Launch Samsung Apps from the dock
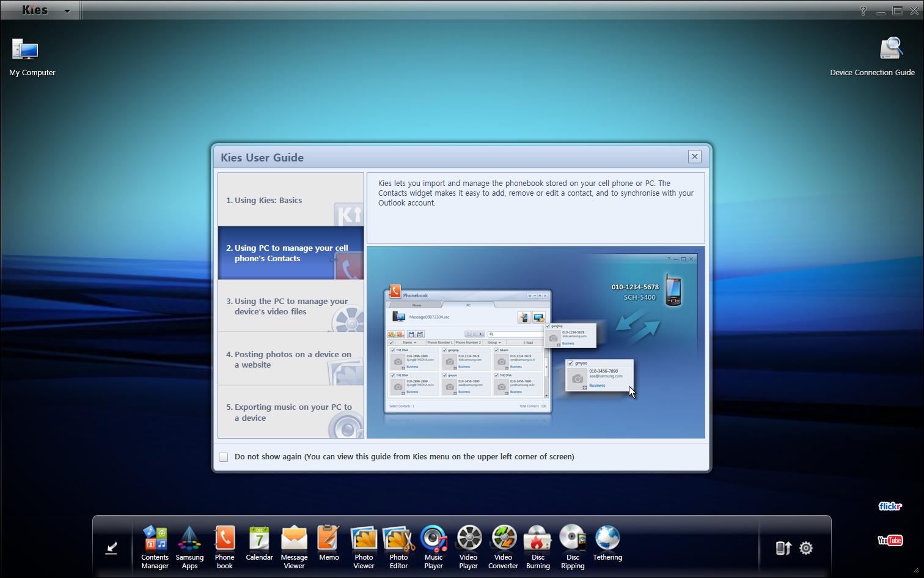924x578 pixels. click(189, 547)
